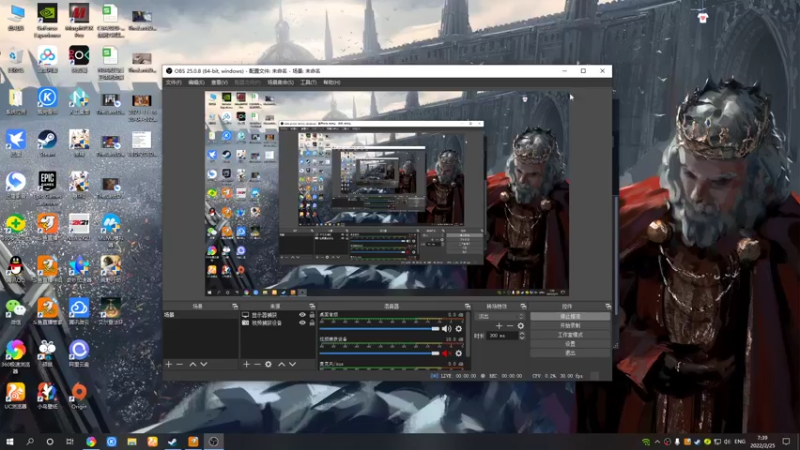Pop out the Controls dock panel
This screenshot has width=800, height=450.
pyautogui.click(x=608, y=306)
